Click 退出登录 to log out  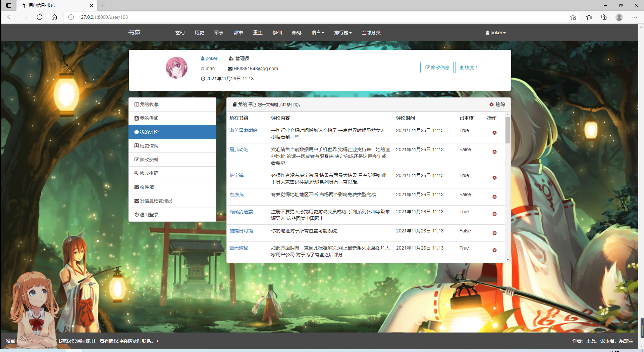point(172,215)
